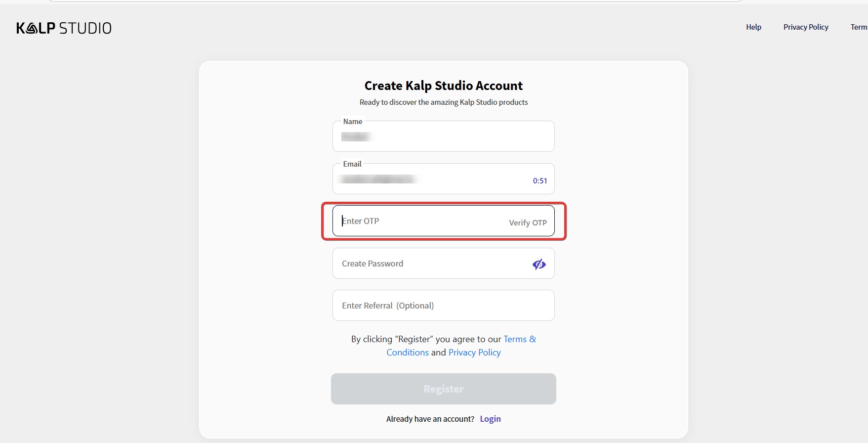Click the 'Already have an account?' text
The height and width of the screenshot is (443, 868).
click(430, 419)
